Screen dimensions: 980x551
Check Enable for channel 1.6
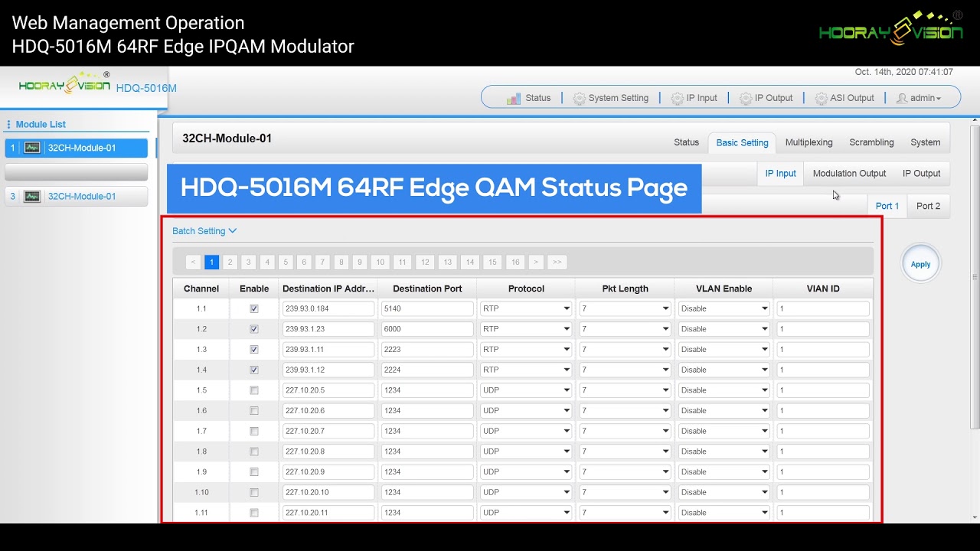254,410
